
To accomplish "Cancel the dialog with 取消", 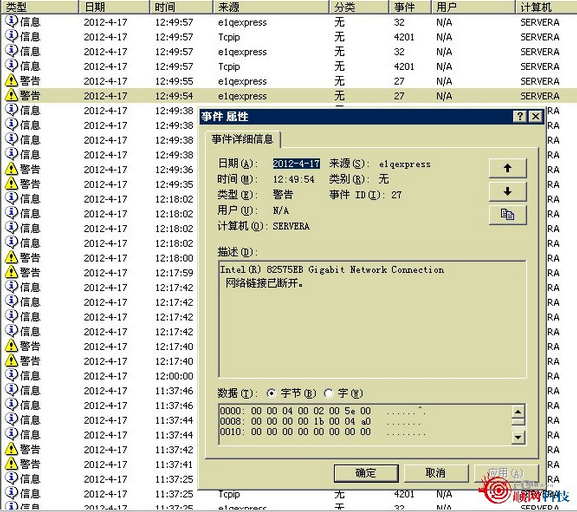I will click(x=436, y=473).
